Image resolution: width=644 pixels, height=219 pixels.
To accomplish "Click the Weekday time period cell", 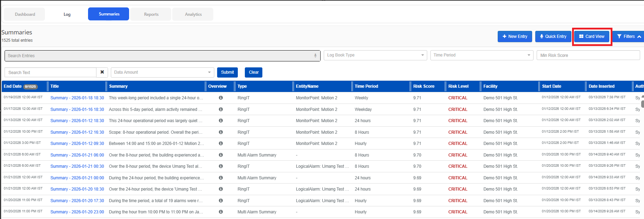I will (363, 109).
